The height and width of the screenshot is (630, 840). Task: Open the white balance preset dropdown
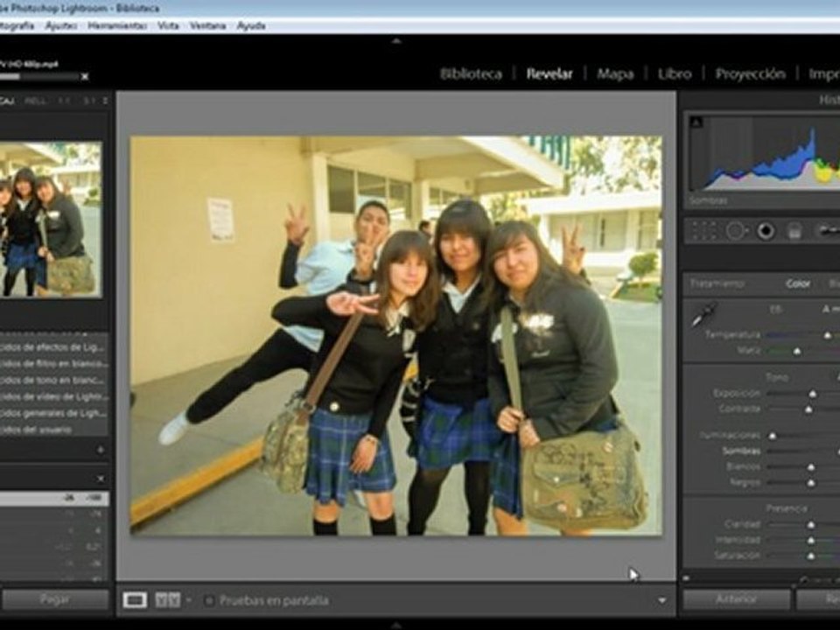coord(831,309)
